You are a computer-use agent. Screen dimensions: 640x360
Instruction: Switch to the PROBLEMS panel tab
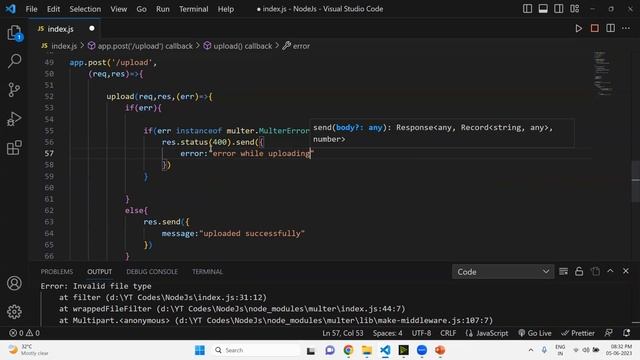pyautogui.click(x=57, y=271)
